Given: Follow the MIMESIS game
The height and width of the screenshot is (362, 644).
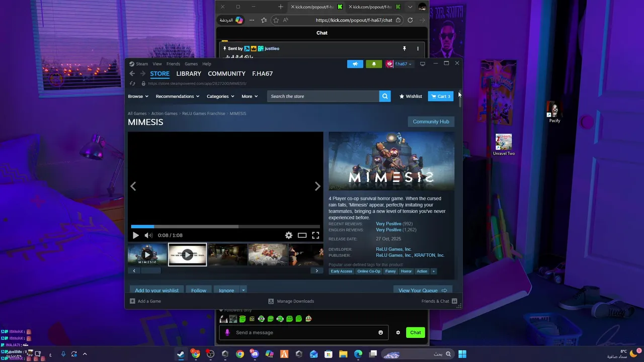Looking at the screenshot, I should coord(199,290).
